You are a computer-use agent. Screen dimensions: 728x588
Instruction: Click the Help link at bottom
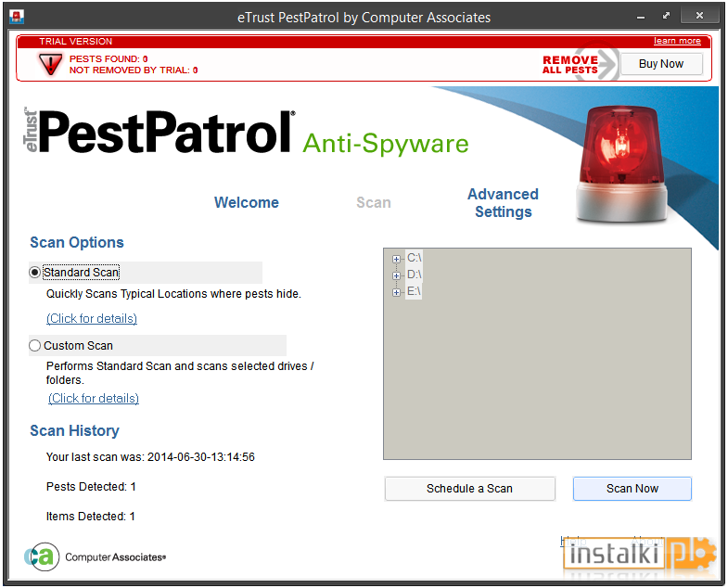pyautogui.click(x=573, y=541)
